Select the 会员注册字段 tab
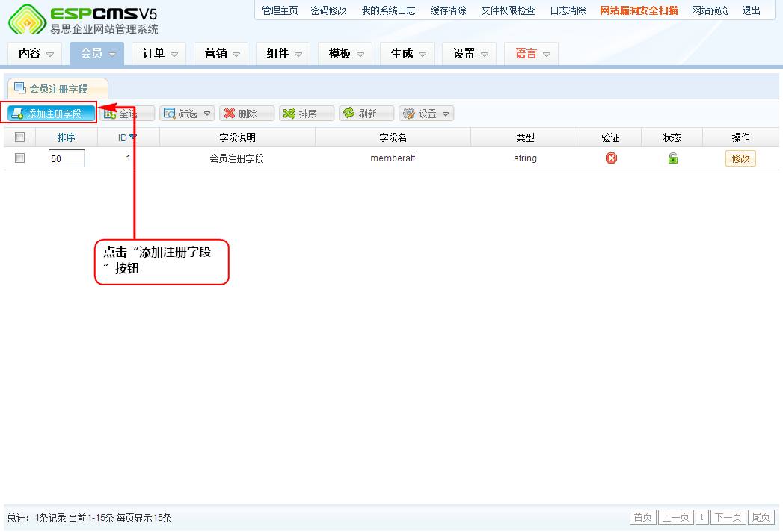Screen dimensions: 783x532 tap(58, 89)
